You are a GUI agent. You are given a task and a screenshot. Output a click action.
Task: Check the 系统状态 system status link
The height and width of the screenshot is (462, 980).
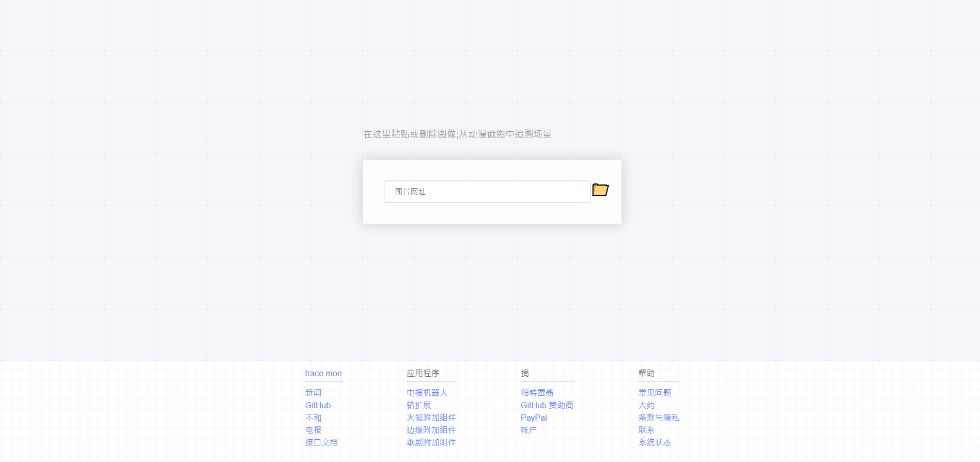click(655, 442)
